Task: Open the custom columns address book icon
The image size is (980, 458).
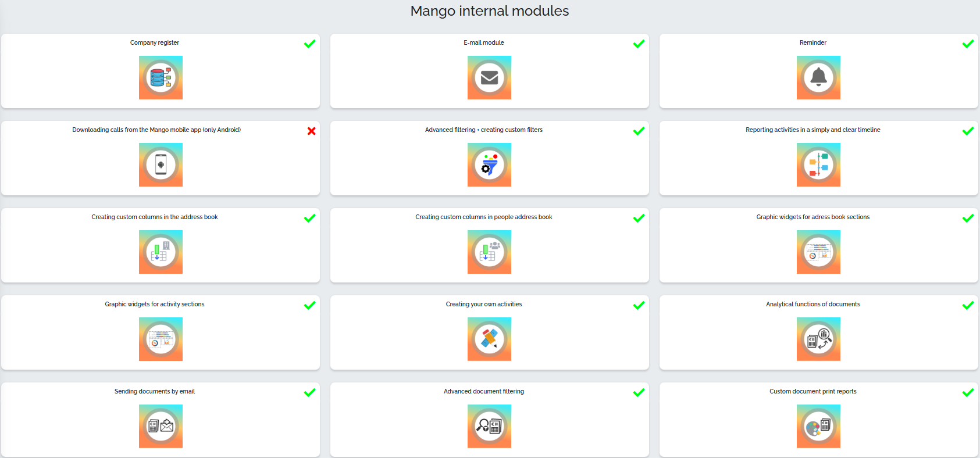Action: [x=161, y=252]
